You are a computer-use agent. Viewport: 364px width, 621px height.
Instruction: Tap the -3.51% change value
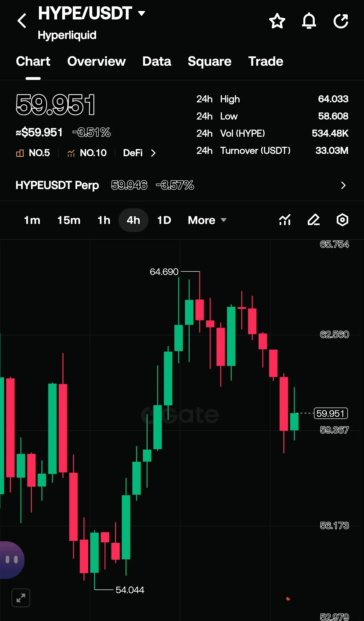coord(92,132)
